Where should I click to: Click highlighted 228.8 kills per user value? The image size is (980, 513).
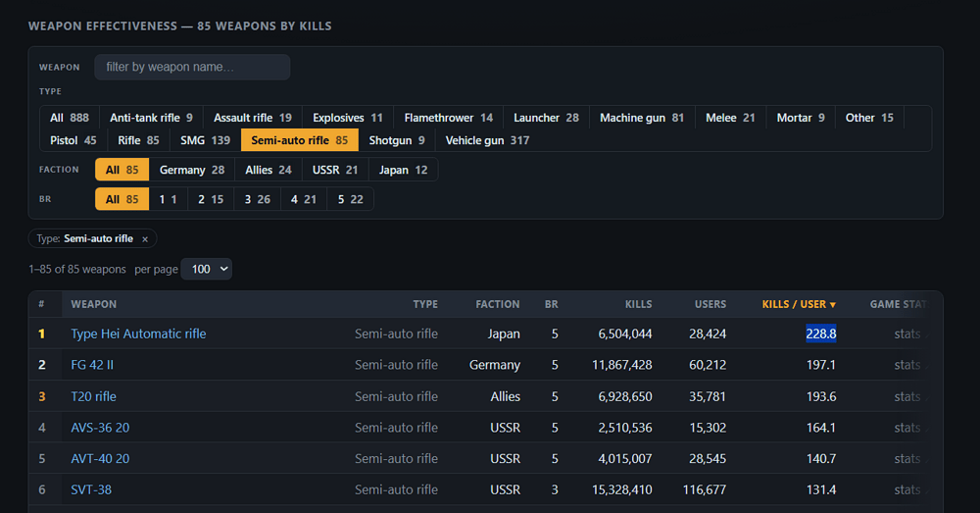pyautogui.click(x=821, y=333)
